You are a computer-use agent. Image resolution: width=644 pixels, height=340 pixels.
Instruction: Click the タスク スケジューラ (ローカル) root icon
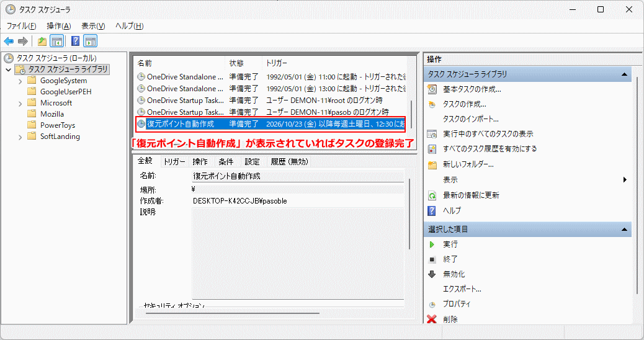pos(9,58)
